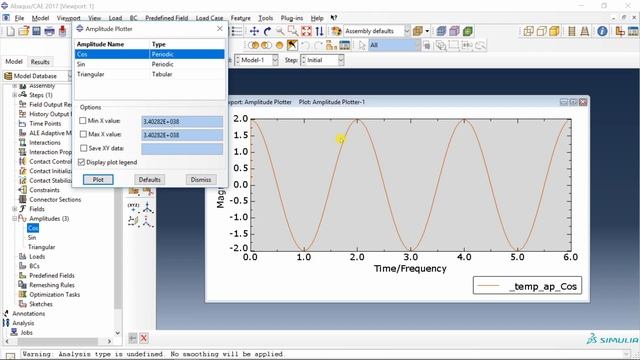Screen dimensions: 640x360
Task: Select Optimization Tasks in the model tree
Action: (x=55, y=295)
